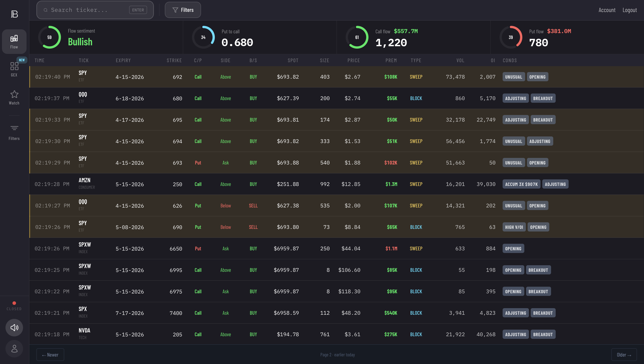The height and width of the screenshot is (364, 644).
Task: Click the Put to call gauge ring
Action: 203,37
